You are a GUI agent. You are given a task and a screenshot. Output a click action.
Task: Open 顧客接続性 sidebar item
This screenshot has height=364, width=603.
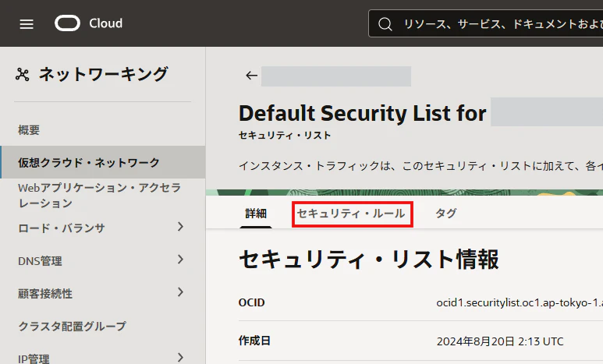[x=45, y=294]
